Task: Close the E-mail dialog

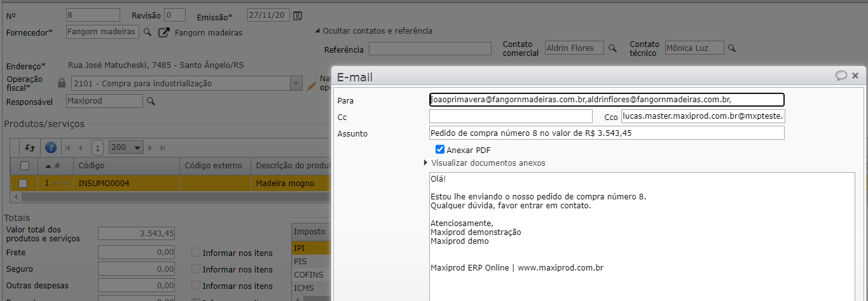Action: 855,76
